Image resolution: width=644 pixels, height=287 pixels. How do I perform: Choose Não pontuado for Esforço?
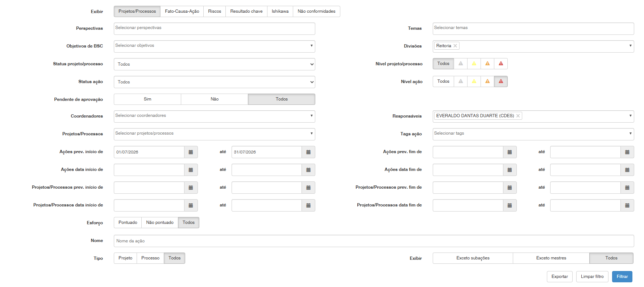coord(160,222)
